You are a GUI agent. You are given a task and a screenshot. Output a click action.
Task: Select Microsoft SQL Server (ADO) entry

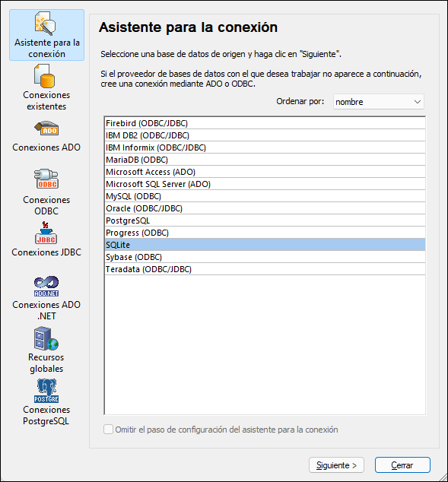tap(265, 184)
